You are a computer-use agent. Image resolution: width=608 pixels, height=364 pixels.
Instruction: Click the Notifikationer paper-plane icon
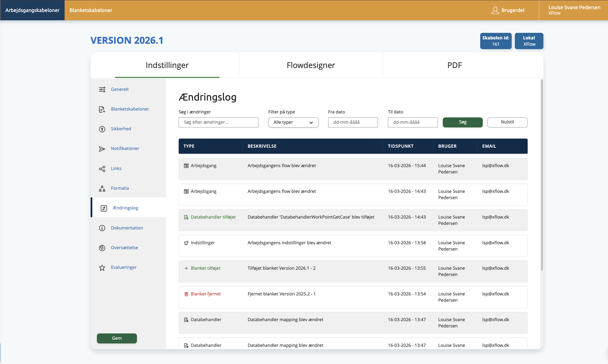tap(102, 149)
